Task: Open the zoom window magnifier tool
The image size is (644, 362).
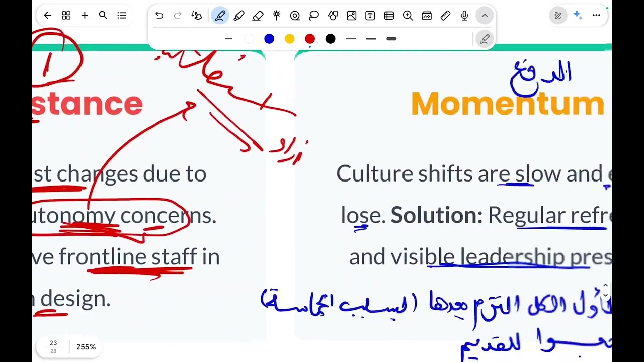Action: point(408,16)
